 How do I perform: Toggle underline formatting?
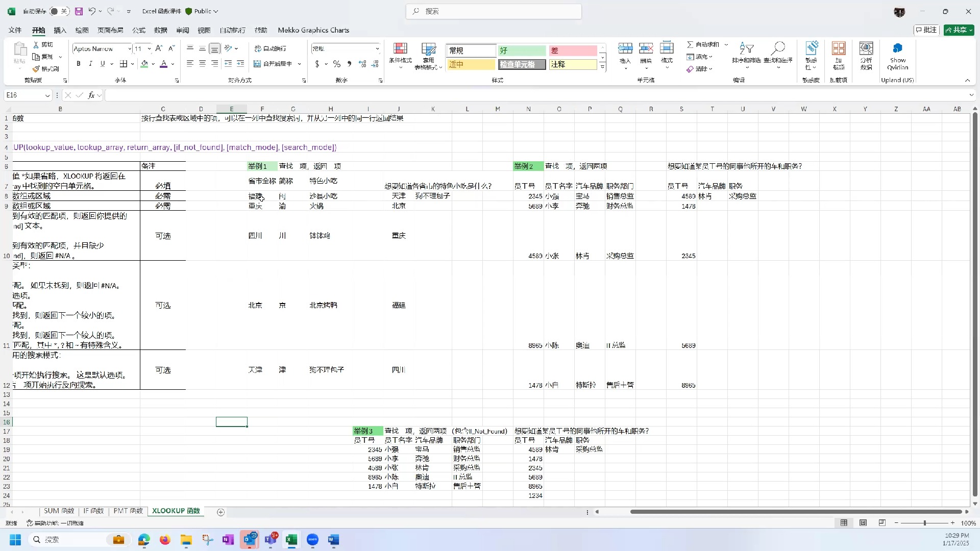[x=102, y=63]
